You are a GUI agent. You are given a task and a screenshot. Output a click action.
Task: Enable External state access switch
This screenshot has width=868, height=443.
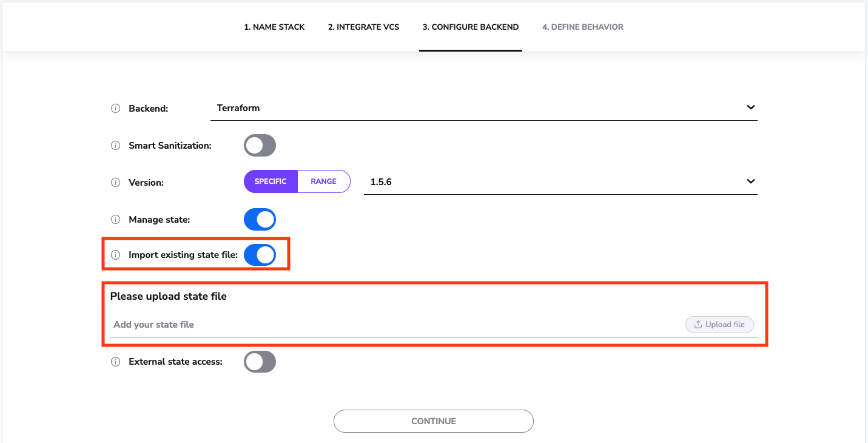260,362
